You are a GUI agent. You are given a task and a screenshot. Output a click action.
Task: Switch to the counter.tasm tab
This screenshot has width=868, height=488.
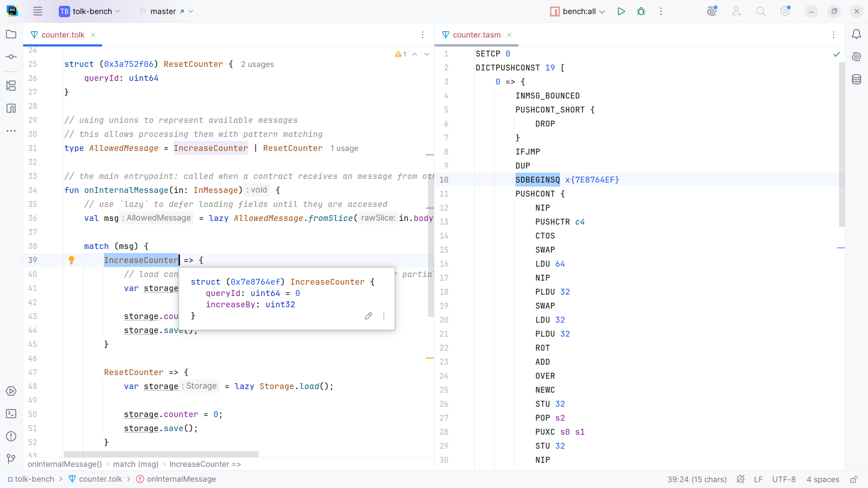(x=476, y=35)
